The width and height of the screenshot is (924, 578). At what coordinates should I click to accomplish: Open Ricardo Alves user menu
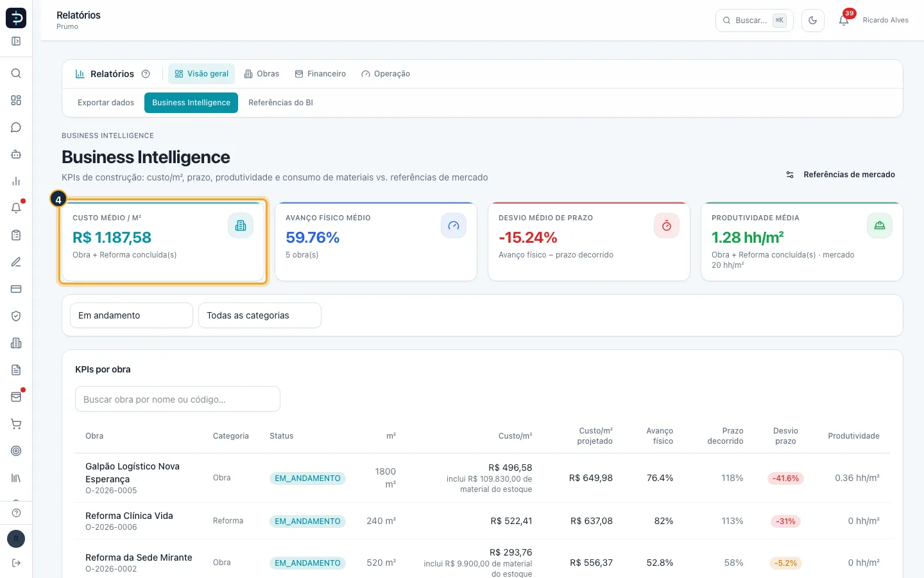(886, 20)
